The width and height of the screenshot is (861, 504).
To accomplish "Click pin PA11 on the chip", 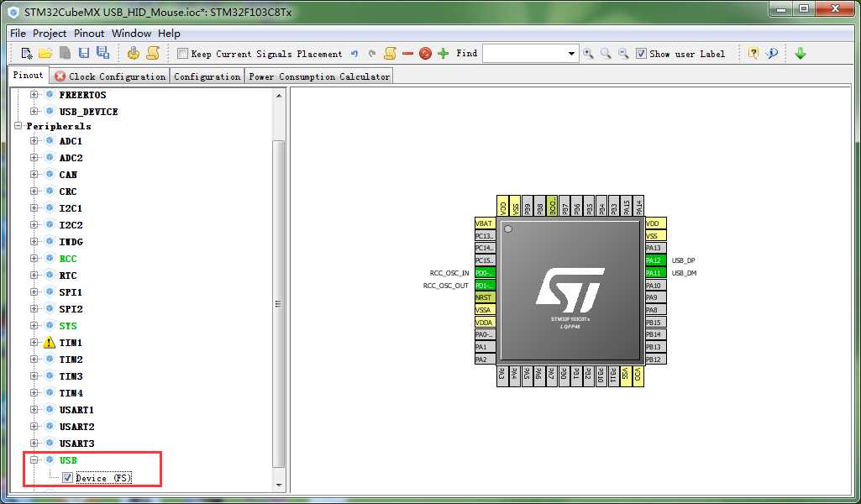I will [x=656, y=273].
